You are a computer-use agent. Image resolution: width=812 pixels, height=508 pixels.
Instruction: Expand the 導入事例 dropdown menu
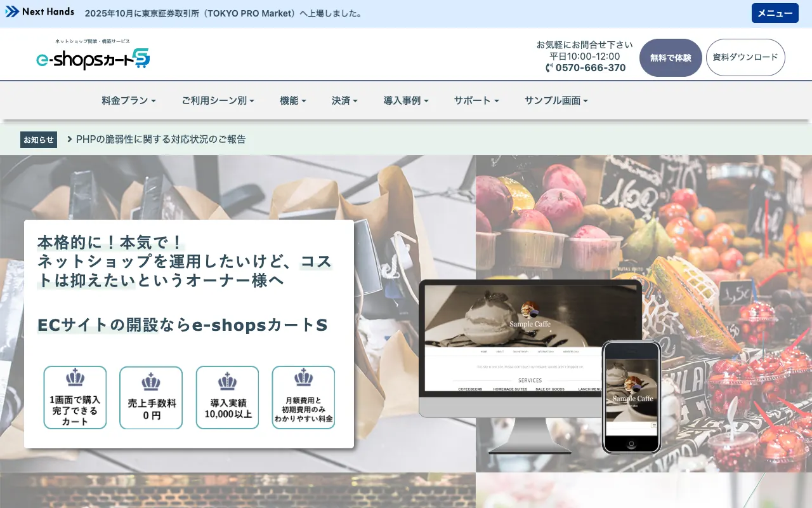406,100
